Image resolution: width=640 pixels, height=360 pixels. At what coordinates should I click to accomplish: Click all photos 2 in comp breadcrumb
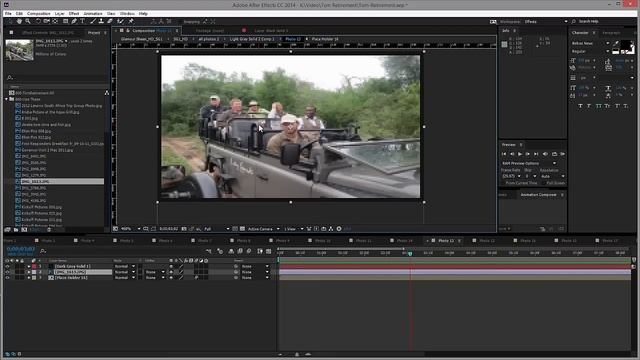coord(209,39)
